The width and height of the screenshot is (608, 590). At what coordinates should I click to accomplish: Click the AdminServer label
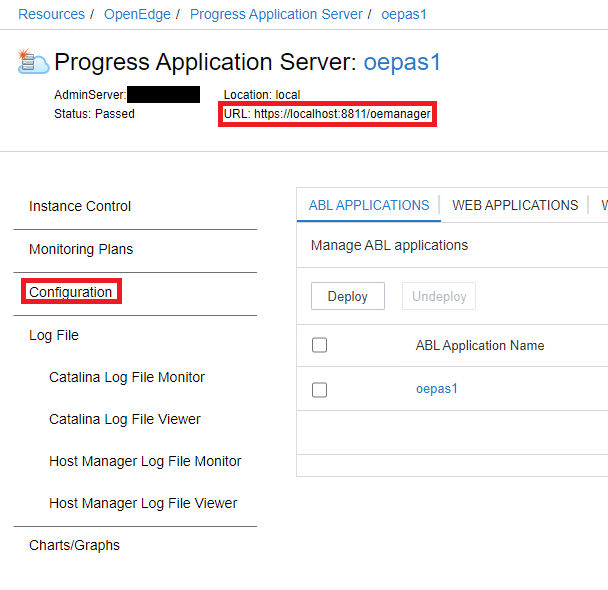[x=90, y=95]
